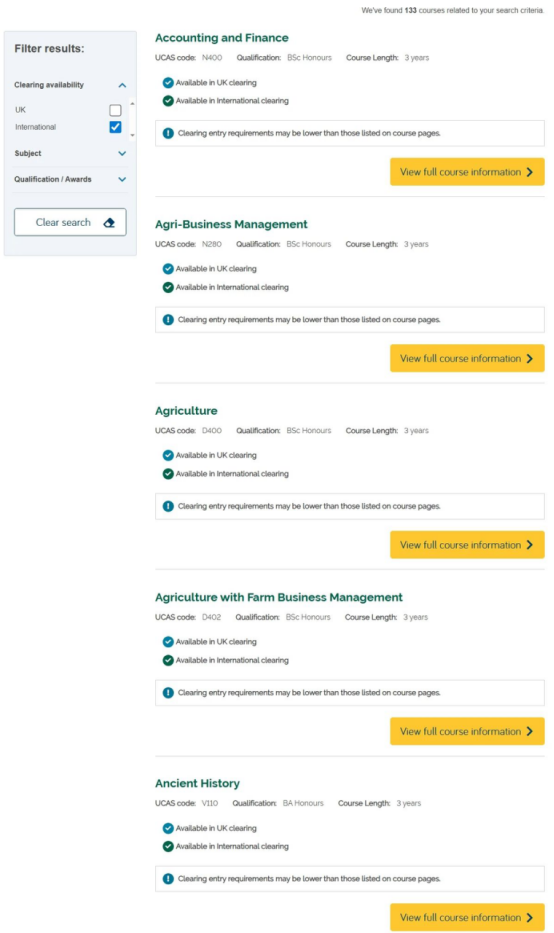The height and width of the screenshot is (933, 554).
Task: Expand the Qualification / Awards filter
Action: [x=122, y=179]
